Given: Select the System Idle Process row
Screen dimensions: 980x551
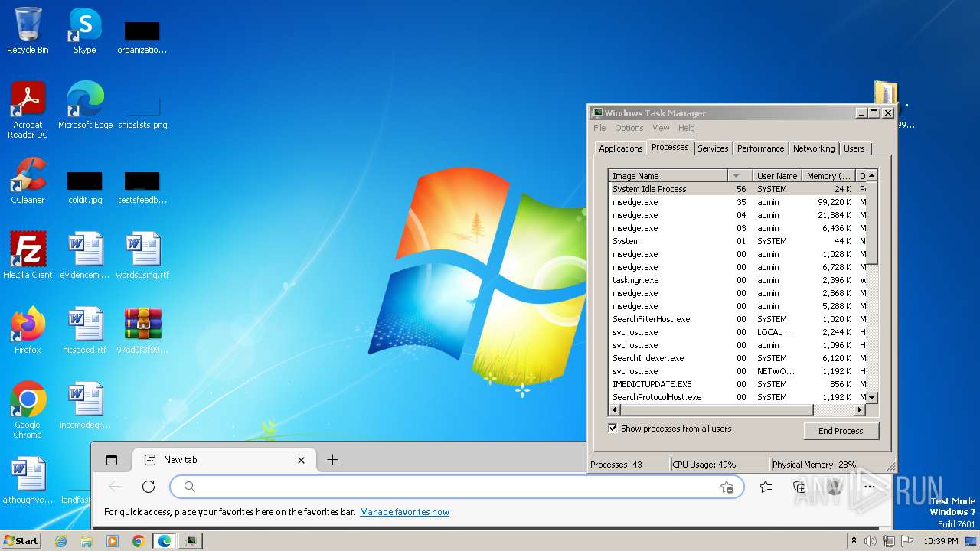Looking at the screenshot, I should (737, 189).
